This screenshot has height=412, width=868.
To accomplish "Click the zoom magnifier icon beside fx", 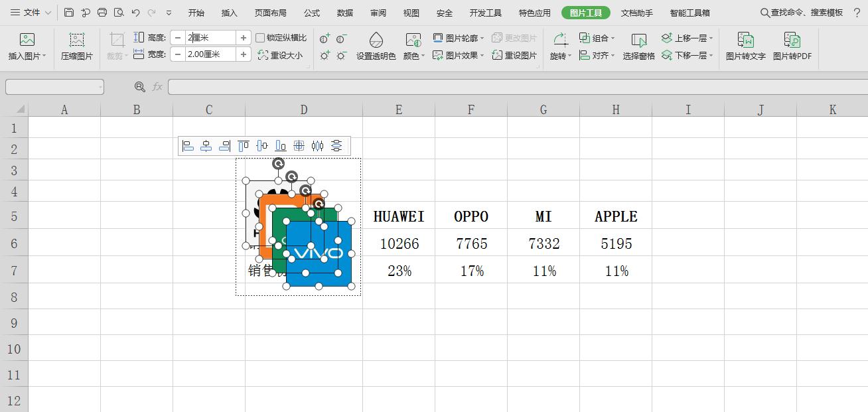I will pos(139,87).
